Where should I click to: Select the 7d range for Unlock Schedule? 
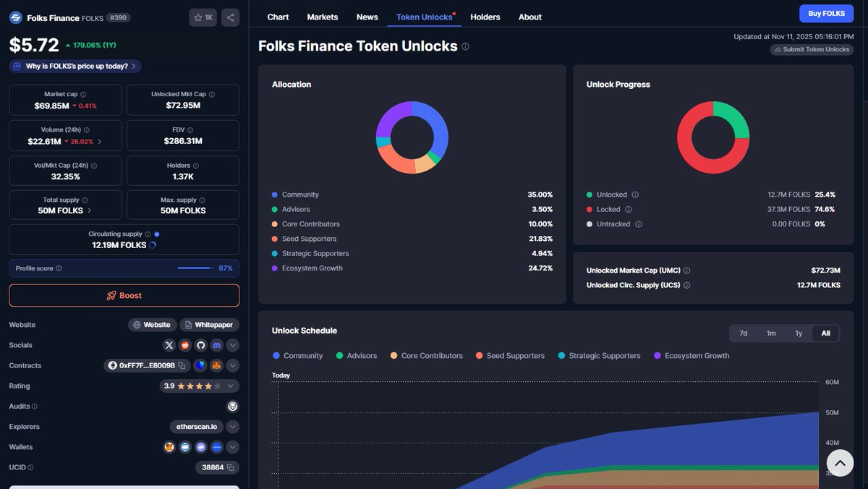tap(743, 333)
